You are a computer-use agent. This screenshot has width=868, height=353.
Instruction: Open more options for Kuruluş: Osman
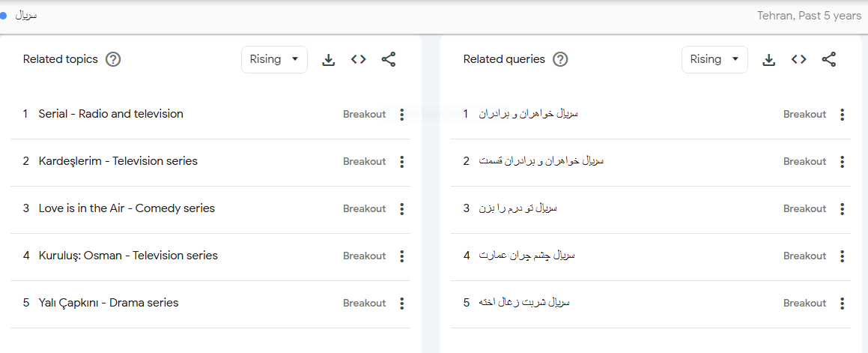click(x=402, y=256)
